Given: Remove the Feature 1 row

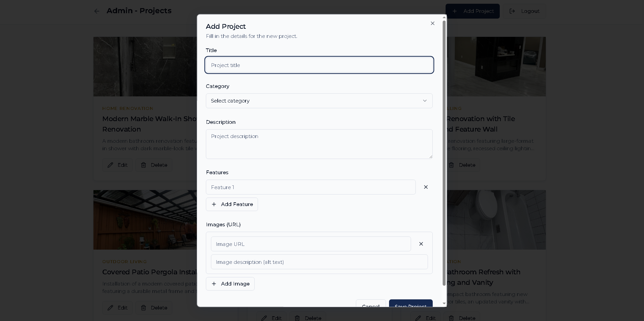Looking at the screenshot, I should pos(426,187).
